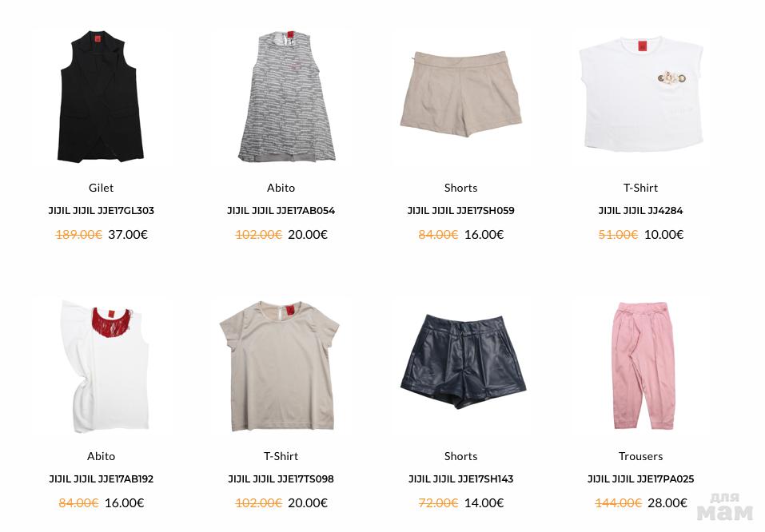Click the JIJIL JIJIL JJE17AB054 product title
This screenshot has height=532, width=765.
[x=281, y=211]
